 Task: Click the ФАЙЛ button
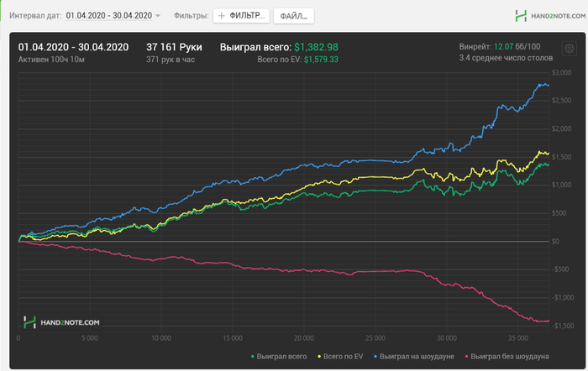[294, 16]
